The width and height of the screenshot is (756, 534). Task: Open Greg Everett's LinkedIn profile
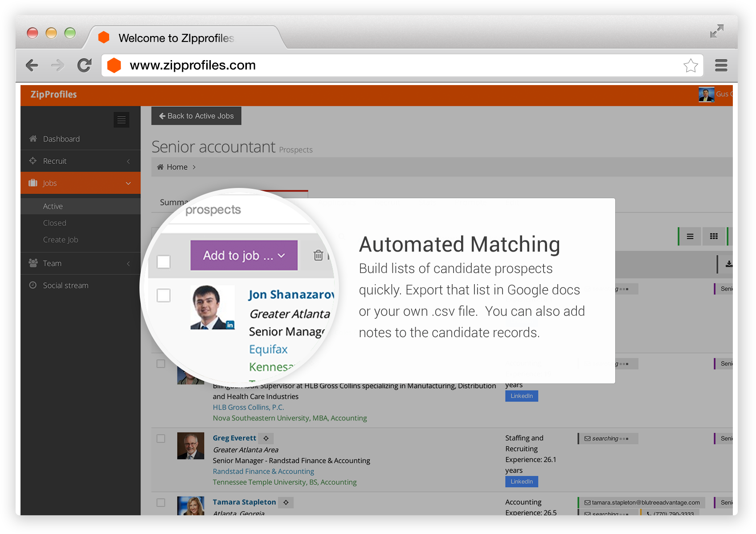pos(521,481)
